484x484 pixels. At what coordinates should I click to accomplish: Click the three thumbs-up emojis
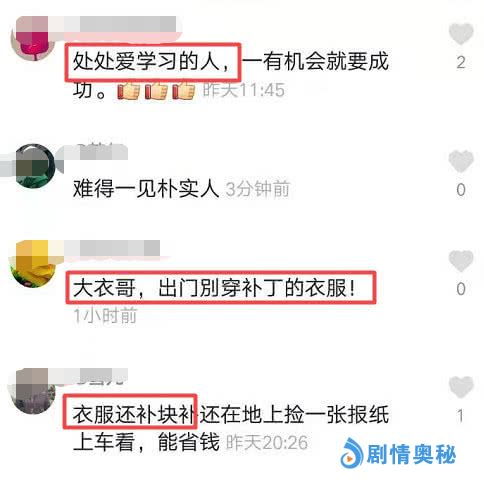pos(156,90)
